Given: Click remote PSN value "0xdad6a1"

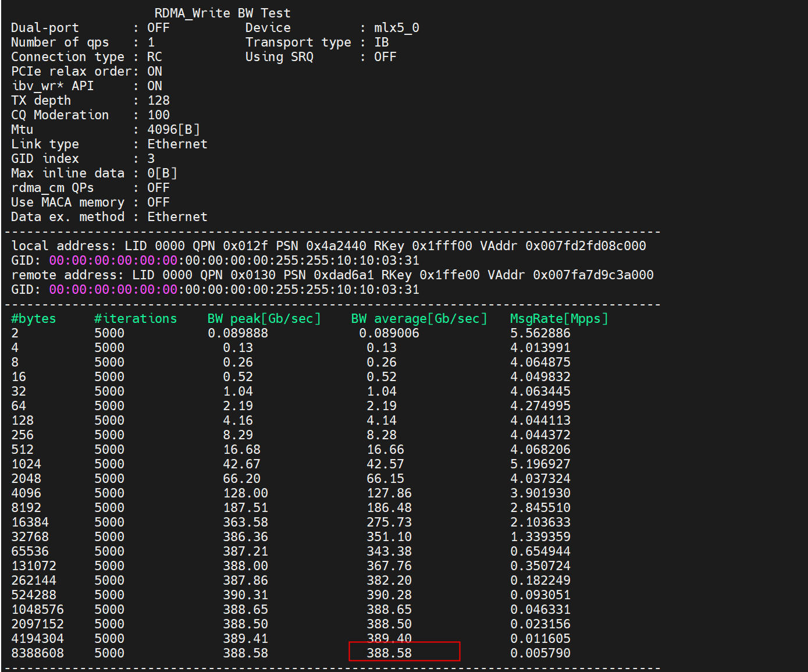Looking at the screenshot, I should pos(344,275).
